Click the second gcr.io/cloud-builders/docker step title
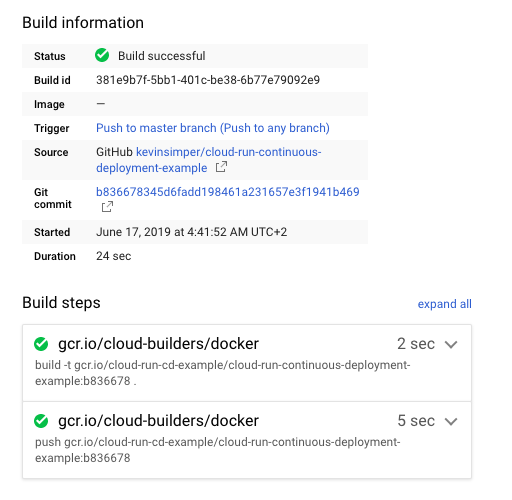Screen dimensions: 512x500 click(x=158, y=421)
